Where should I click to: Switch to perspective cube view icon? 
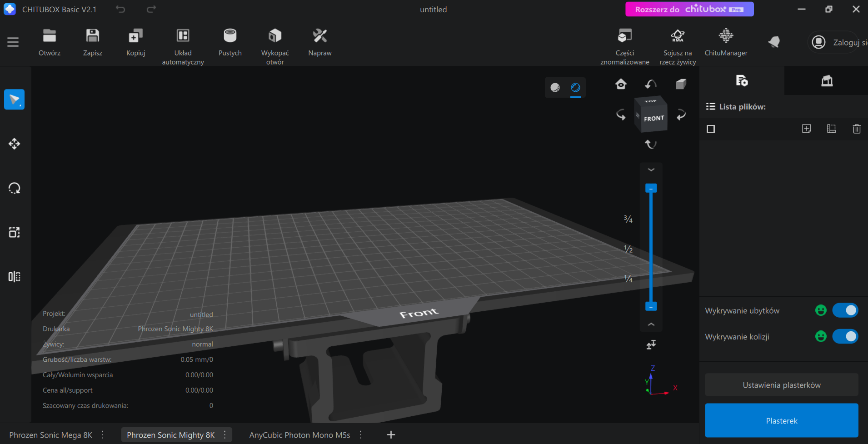[681, 84]
